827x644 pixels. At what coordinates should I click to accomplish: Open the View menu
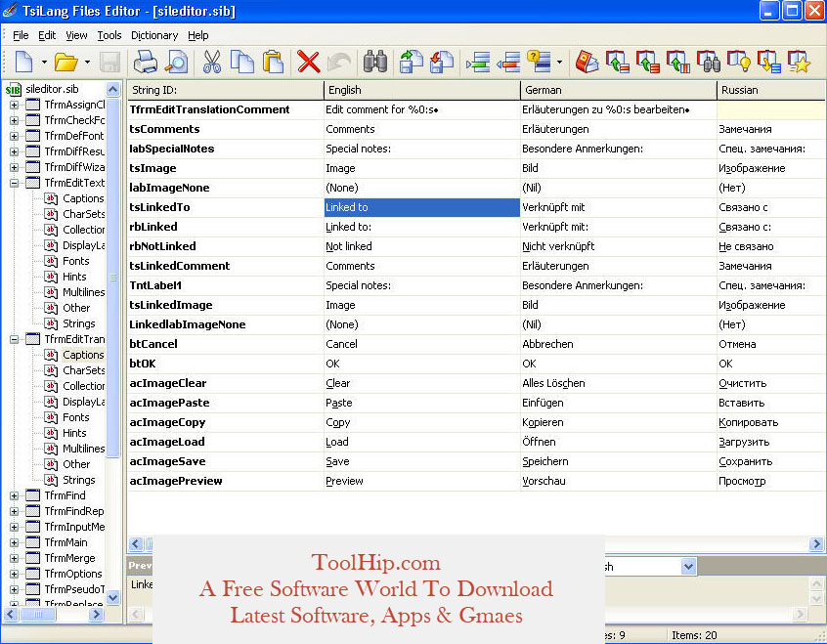[76, 35]
